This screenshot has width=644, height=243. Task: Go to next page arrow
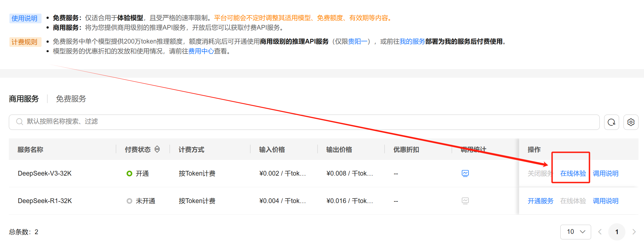tap(634, 232)
